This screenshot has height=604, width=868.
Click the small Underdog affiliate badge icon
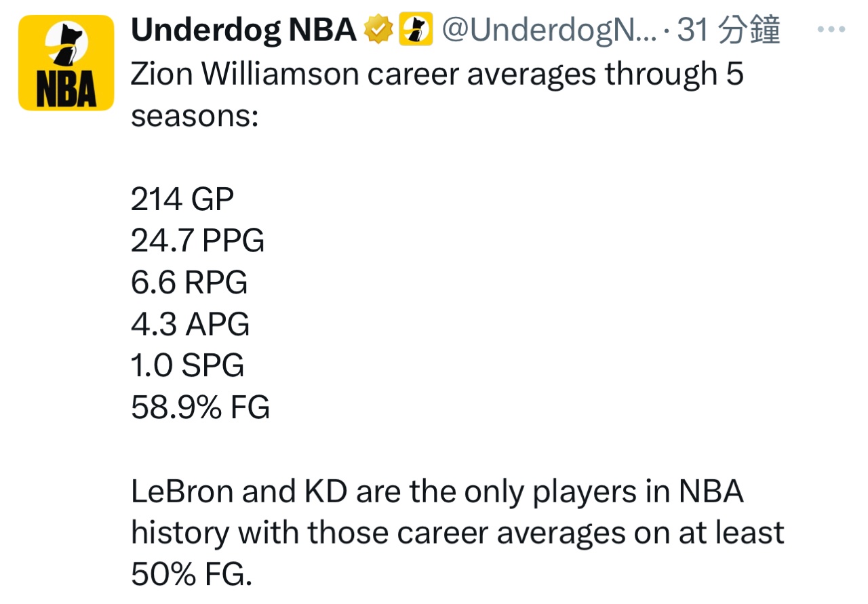tap(416, 31)
